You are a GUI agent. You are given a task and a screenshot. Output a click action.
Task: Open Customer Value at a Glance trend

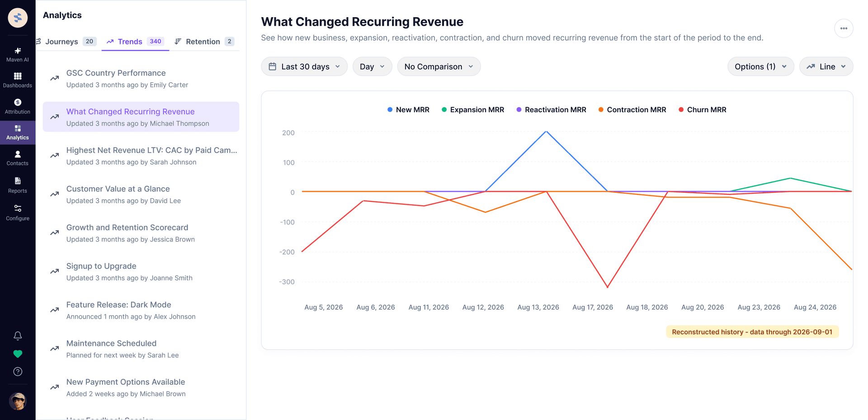[x=141, y=194]
